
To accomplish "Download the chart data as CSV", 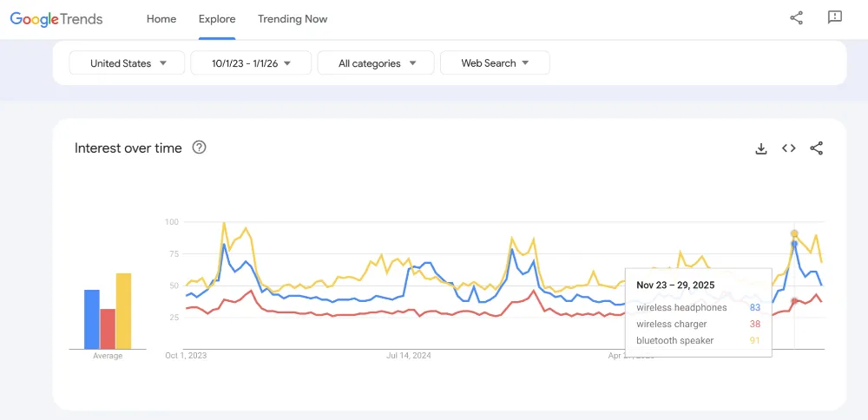I will click(761, 148).
